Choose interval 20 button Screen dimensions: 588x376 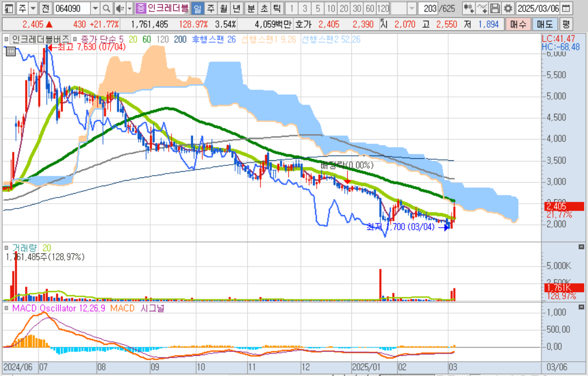pyautogui.click(x=344, y=8)
